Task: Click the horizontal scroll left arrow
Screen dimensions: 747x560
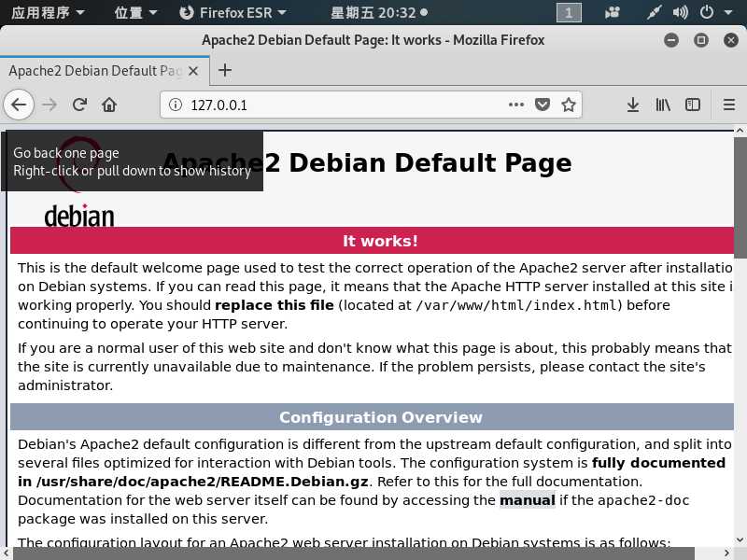Action: 6,553
